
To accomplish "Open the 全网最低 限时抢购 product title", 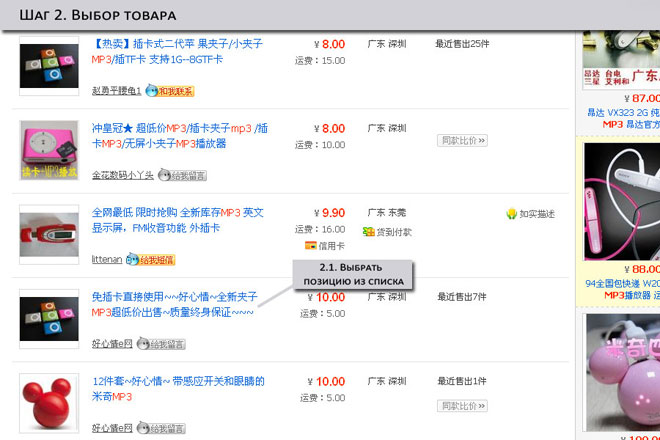I will coord(178,220).
